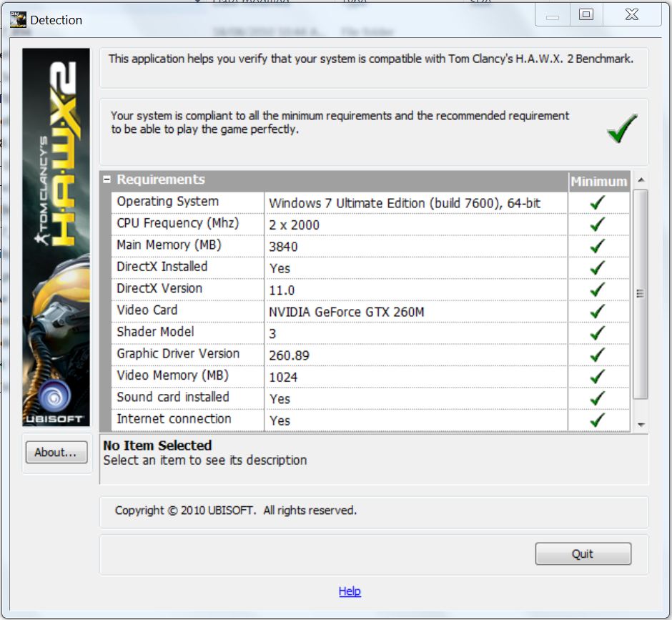Screen dimensions: 672x620
Task: Click the Internet connection Yes value
Action: [280, 421]
